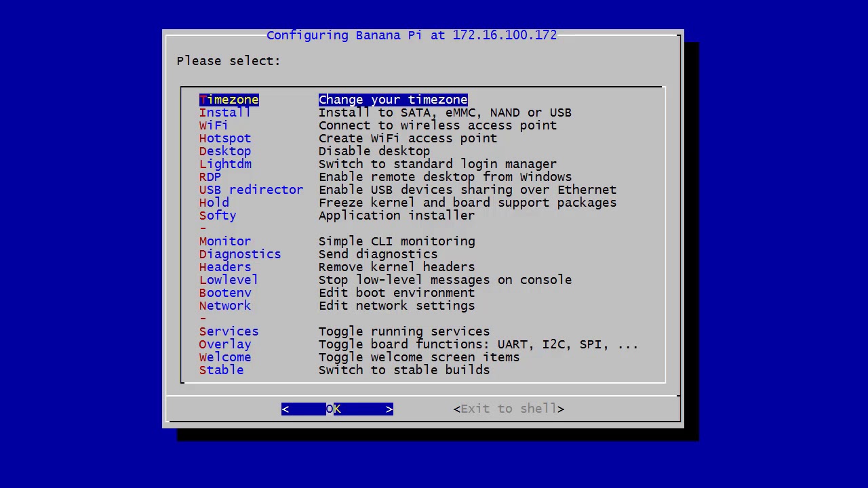Click 'Remove kernel headers' description
The height and width of the screenshot is (488, 868).
tap(397, 267)
